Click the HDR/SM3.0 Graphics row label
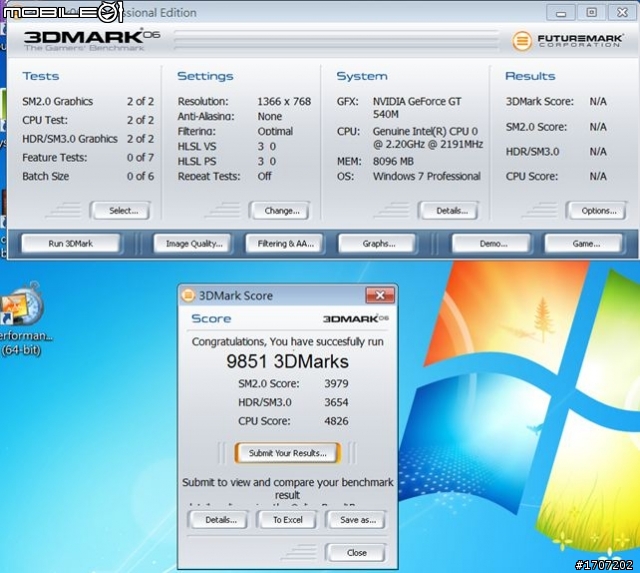Image resolution: width=640 pixels, height=573 pixels. 70,139
